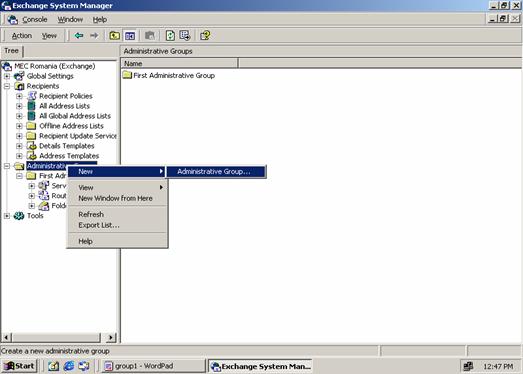The image size is (523, 374).
Task: Click the Help toolbar icon
Action: pyautogui.click(x=205, y=35)
